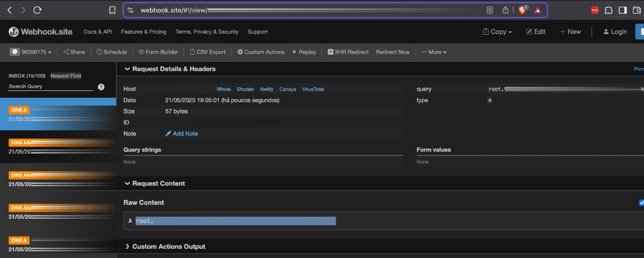This screenshot has height=258, width=644.
Task: Toggle the Raw Content checkbox
Action: 641,202
